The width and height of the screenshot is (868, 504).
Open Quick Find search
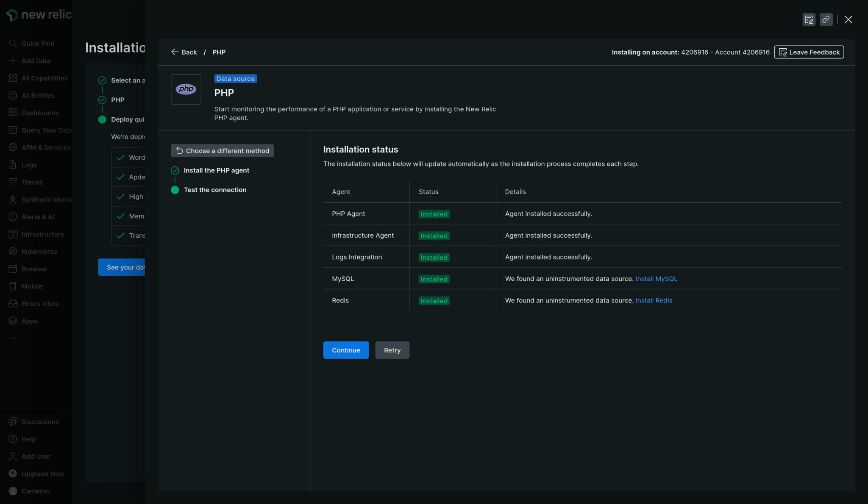click(13, 43)
